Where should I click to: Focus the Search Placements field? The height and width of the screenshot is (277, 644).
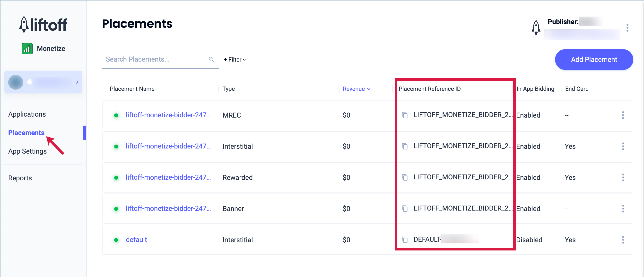pyautogui.click(x=160, y=60)
